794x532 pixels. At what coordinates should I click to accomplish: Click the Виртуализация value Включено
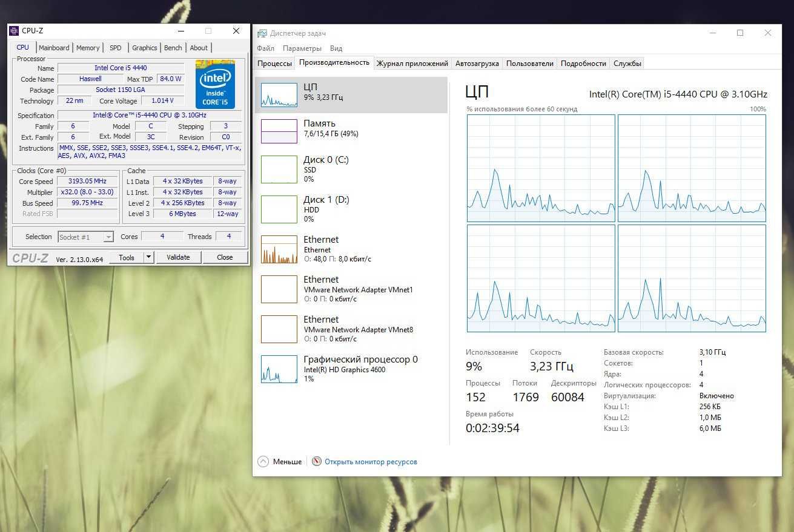[716, 396]
